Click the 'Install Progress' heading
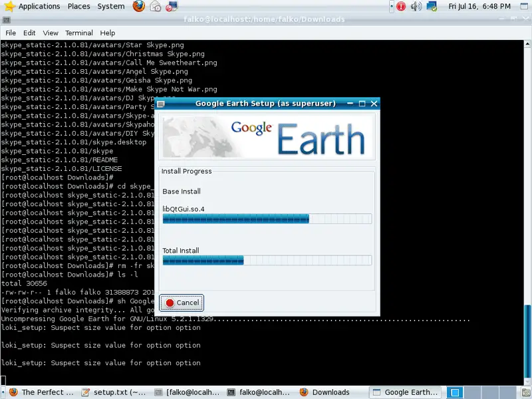The image size is (532, 399). click(x=186, y=172)
